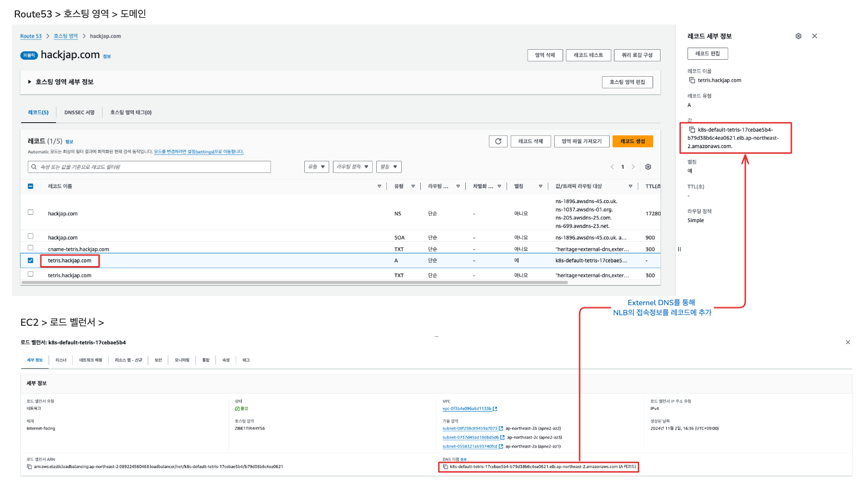868x484 pixels.
Task: Uncheck the tetris.hackjap.com A record
Action: pyautogui.click(x=30, y=260)
